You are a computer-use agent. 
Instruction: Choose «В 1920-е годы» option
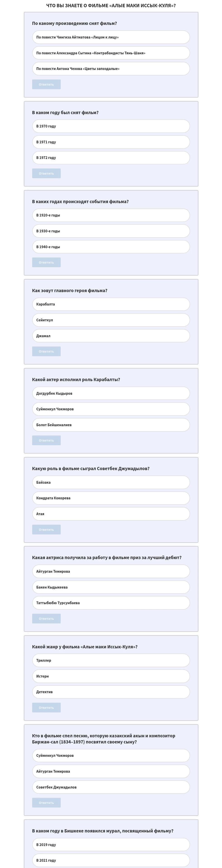tap(111, 215)
